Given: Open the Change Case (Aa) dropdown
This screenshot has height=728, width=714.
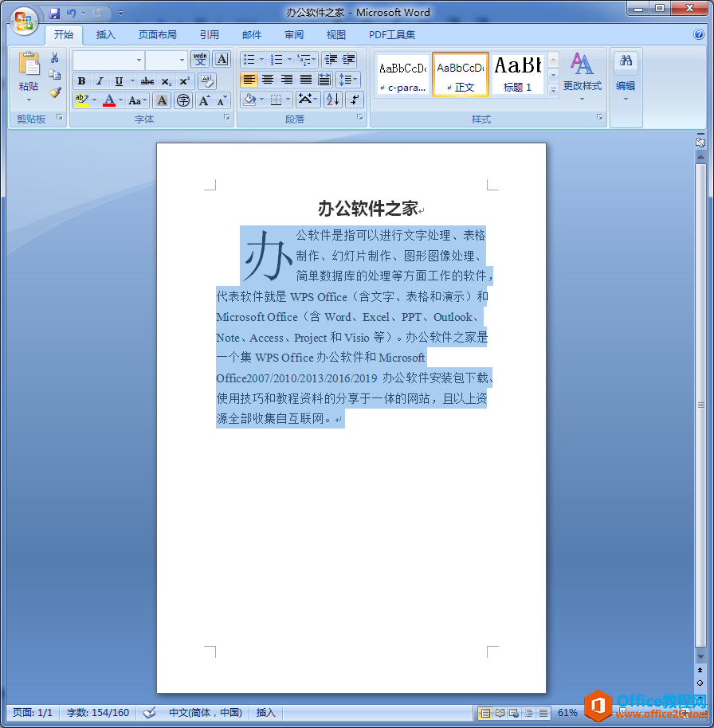Looking at the screenshot, I should tap(138, 100).
